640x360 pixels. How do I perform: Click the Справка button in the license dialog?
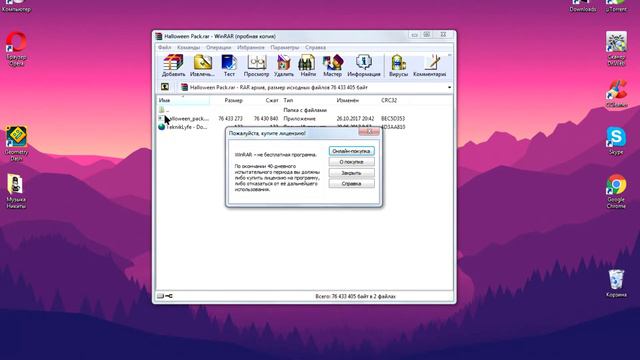[x=351, y=184]
